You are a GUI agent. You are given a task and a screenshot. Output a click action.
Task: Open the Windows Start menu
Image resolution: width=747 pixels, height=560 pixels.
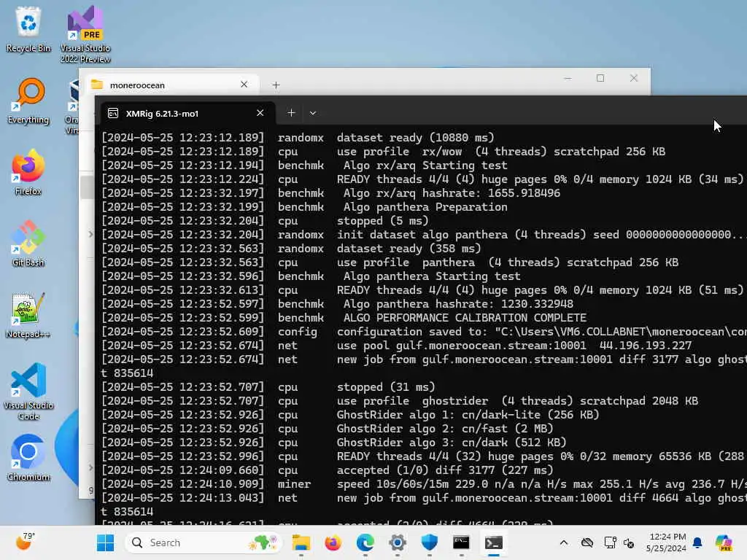(x=105, y=542)
